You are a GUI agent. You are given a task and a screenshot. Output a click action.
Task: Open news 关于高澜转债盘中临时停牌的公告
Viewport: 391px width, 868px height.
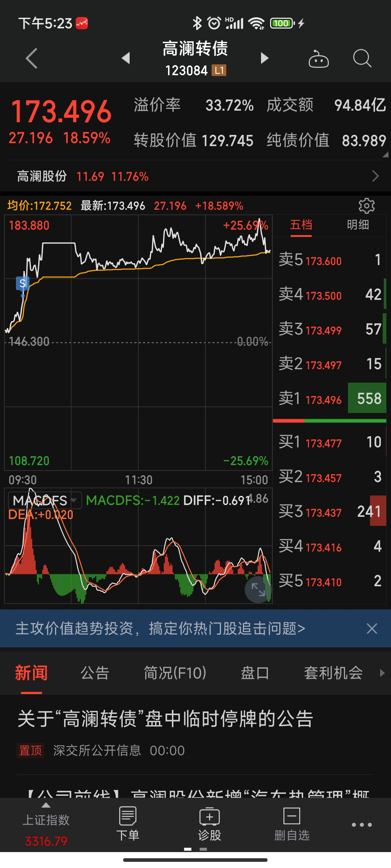(x=165, y=719)
